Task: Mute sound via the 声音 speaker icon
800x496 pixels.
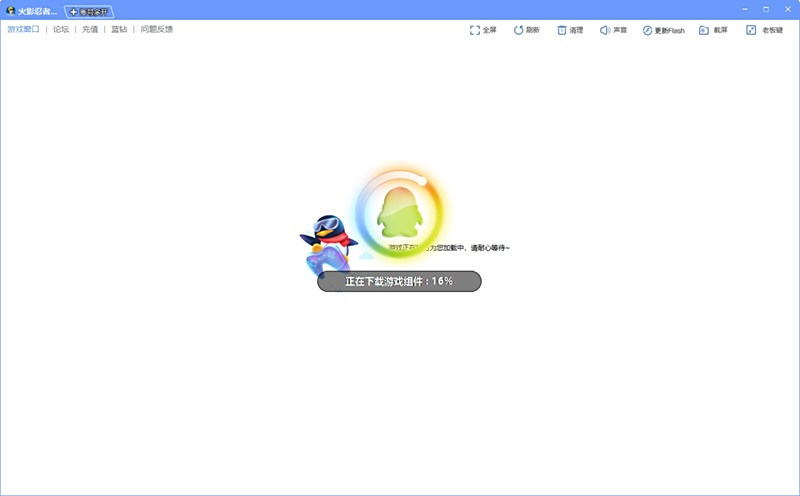Action: click(x=605, y=30)
